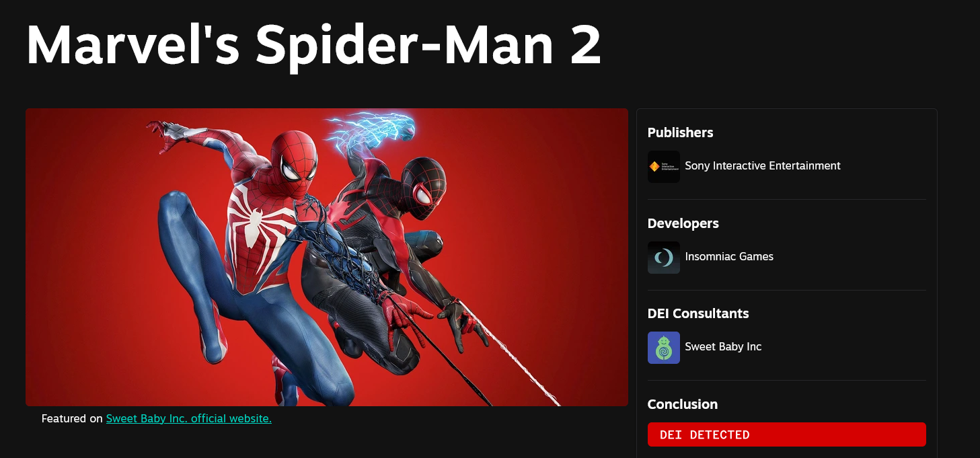
Task: Select the Marvel's Spider-Man 2 page title
Action: 313,44
